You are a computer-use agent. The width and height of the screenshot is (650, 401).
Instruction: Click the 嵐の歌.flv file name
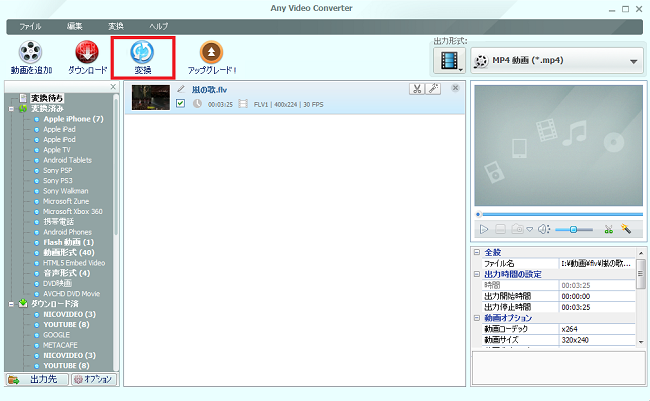209,90
